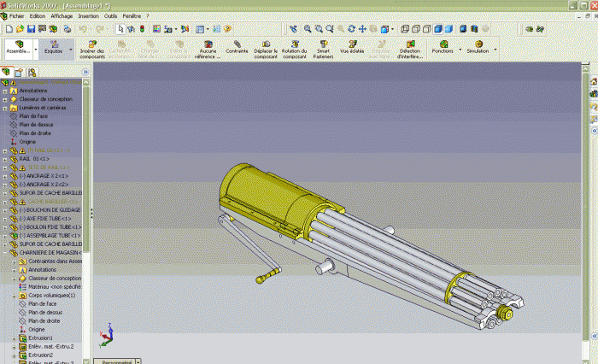
Task: Open dropdown arrow next to Esquisse
Action: point(71,50)
